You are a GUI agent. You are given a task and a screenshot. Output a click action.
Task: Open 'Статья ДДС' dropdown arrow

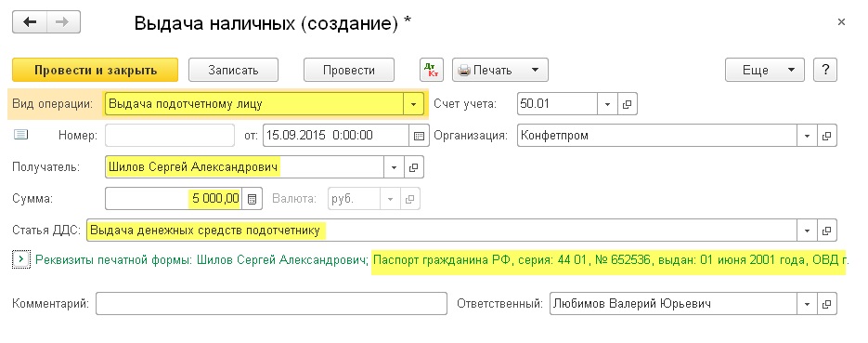click(x=807, y=231)
